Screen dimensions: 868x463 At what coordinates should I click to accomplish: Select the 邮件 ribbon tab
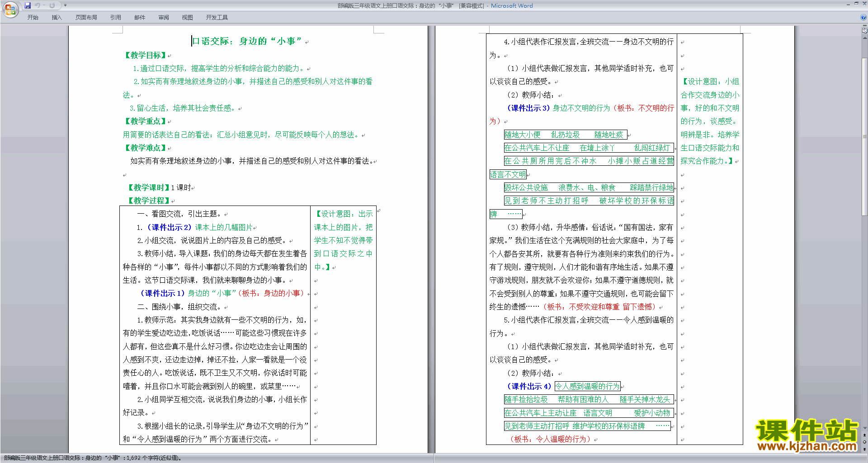coord(140,17)
